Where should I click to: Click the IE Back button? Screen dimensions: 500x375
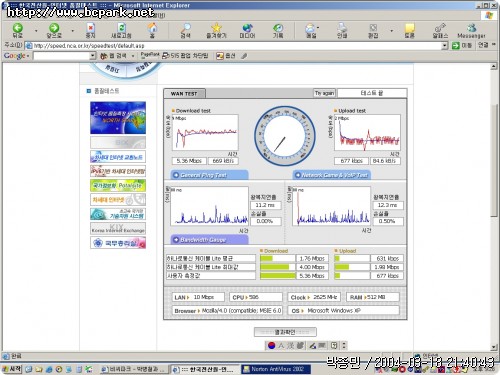(17, 30)
